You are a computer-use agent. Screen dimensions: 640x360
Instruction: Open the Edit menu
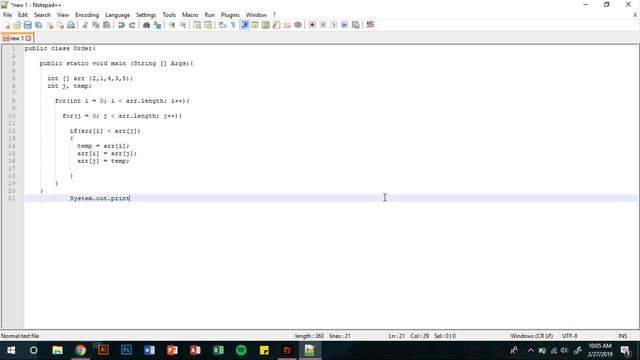23,15
